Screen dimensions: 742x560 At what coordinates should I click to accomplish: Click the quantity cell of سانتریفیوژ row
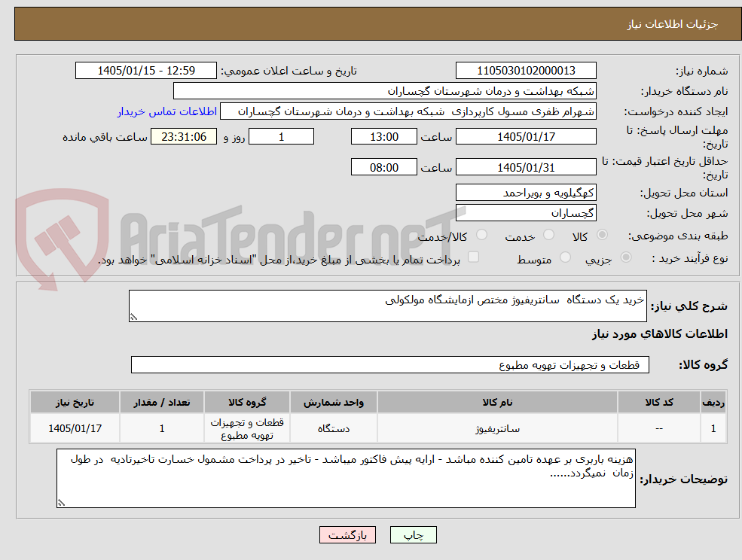click(162, 428)
